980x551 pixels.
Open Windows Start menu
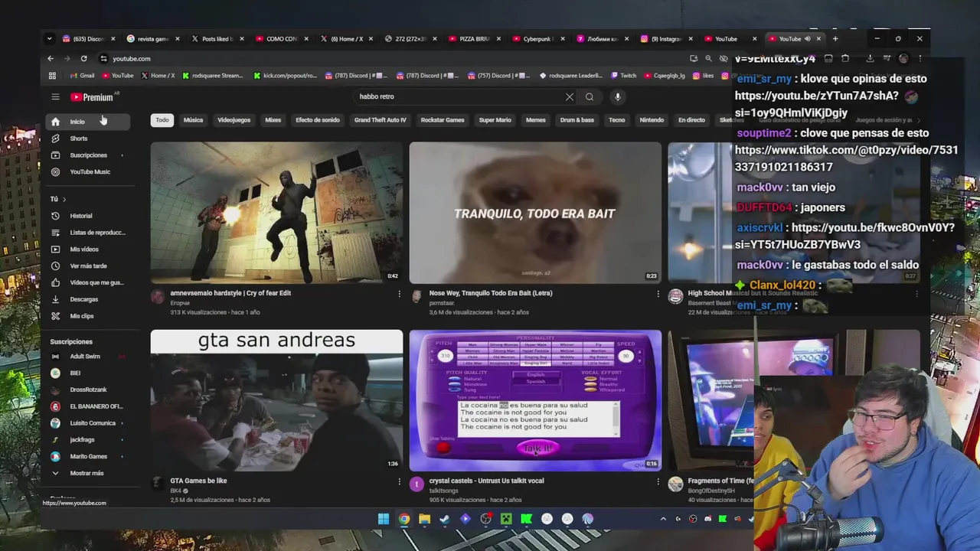click(383, 519)
